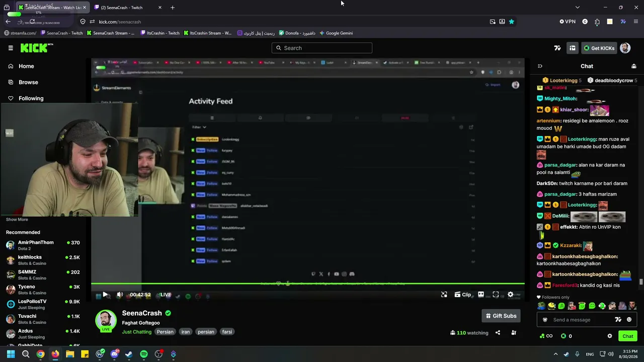Seek on the green video progress bar
This screenshot has height=362, width=644.
coord(308,284)
